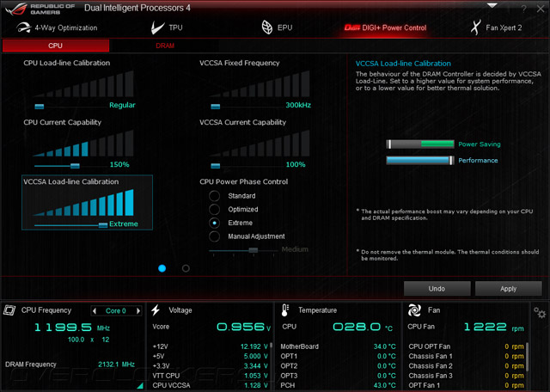Go to second settings page dot
The image size is (550, 392).
tap(186, 268)
